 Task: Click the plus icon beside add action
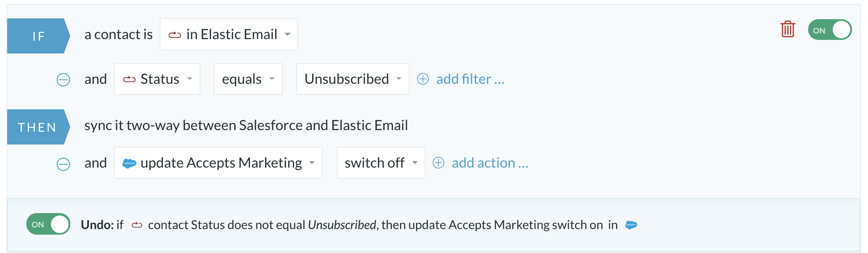tap(438, 163)
